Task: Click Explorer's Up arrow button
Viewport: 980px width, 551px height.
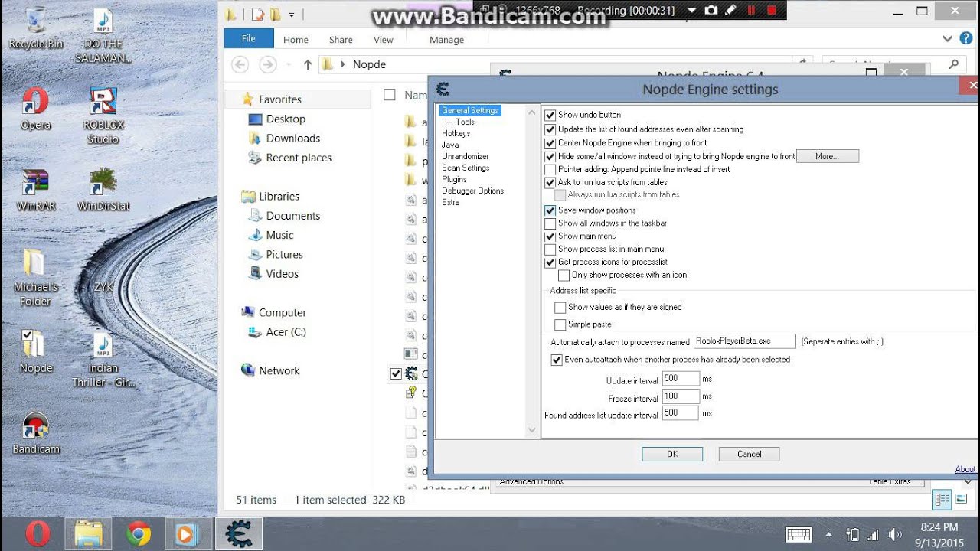Action: [307, 64]
